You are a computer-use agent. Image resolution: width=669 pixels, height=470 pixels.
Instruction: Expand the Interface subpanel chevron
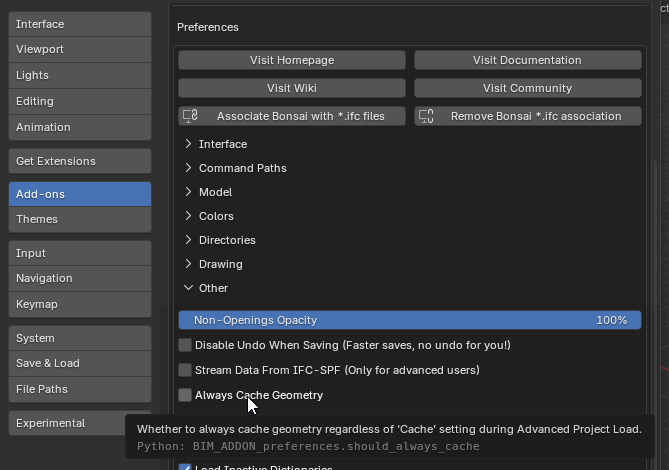188,144
